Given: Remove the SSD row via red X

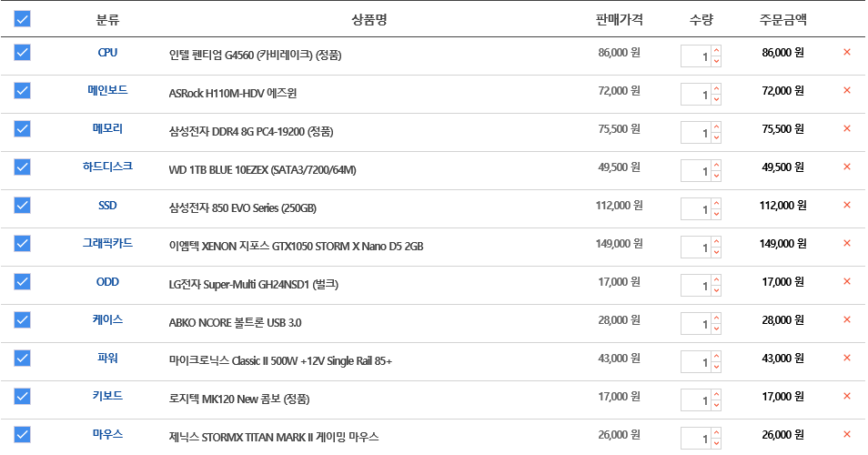Looking at the screenshot, I should (846, 205).
